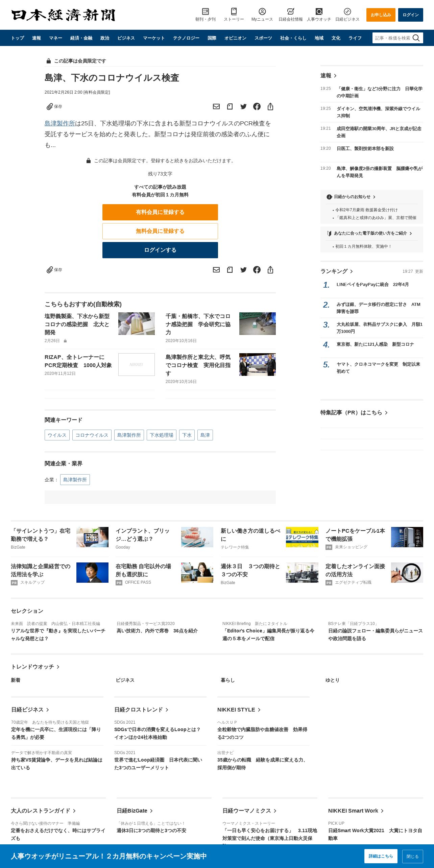
Task: Select the 下水処理場 keyword tag
Action: point(162,435)
